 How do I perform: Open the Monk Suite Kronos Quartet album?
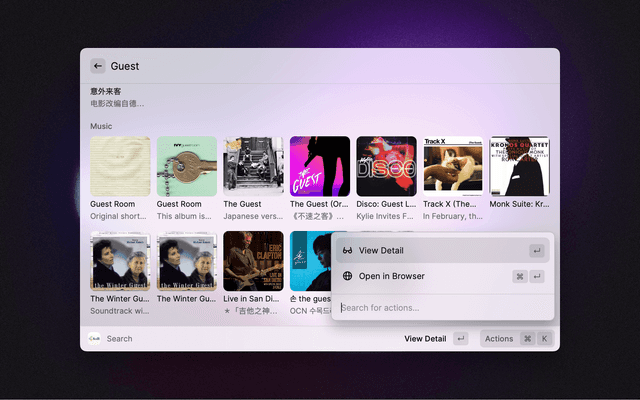pyautogui.click(x=519, y=167)
